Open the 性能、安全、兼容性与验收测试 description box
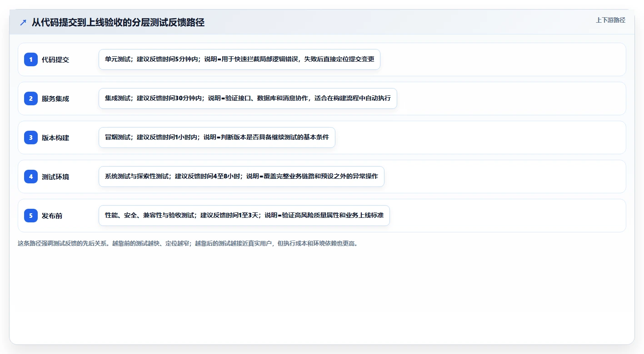This screenshot has height=354, width=644. [244, 216]
